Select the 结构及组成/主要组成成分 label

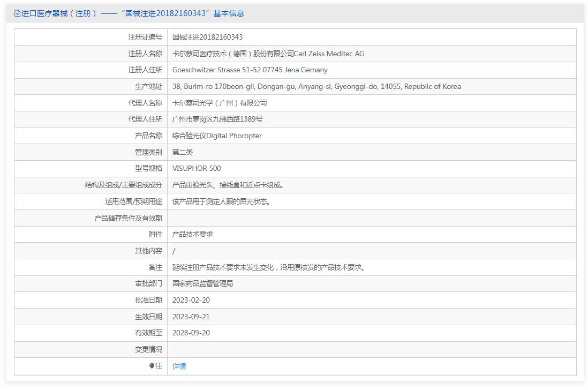[124, 185]
